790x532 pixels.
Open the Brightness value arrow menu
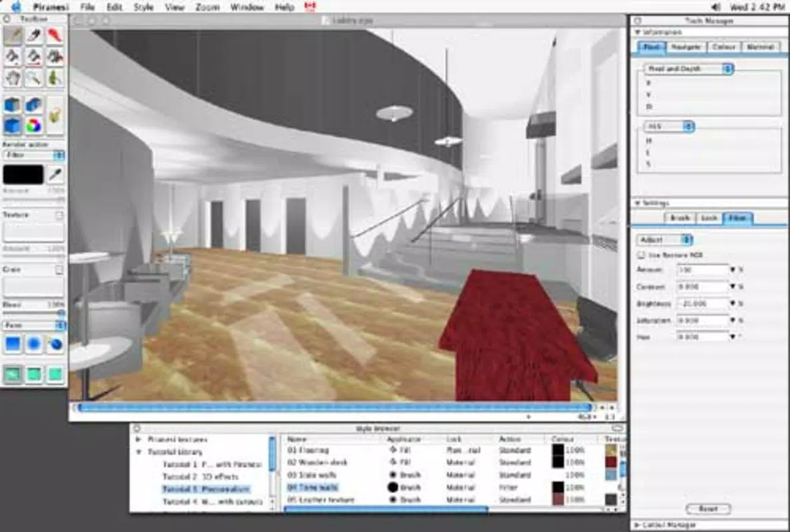point(733,303)
